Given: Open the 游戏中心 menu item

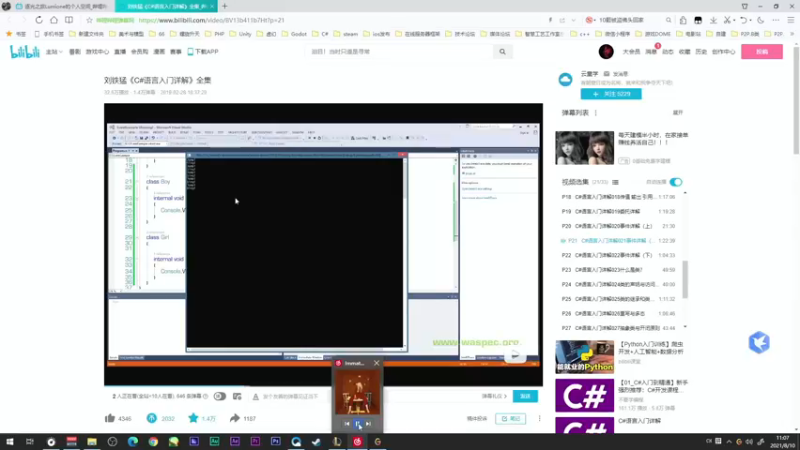Looking at the screenshot, I should point(97,52).
